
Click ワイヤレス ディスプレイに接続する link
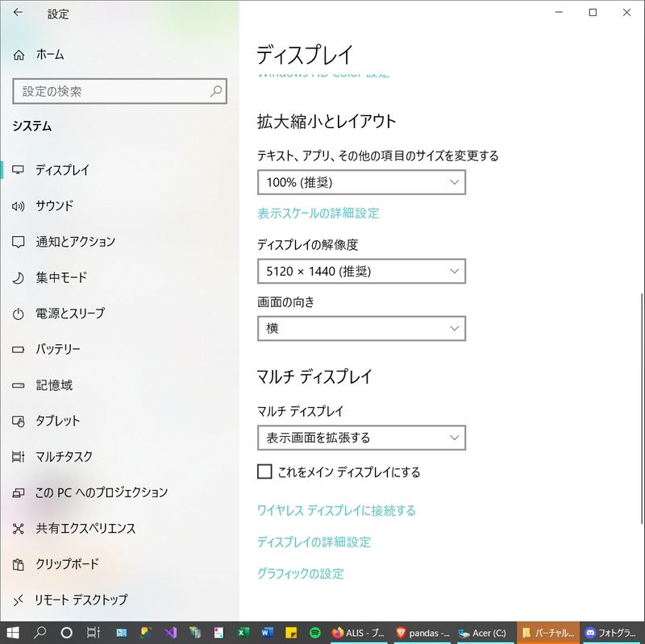pyautogui.click(x=336, y=510)
